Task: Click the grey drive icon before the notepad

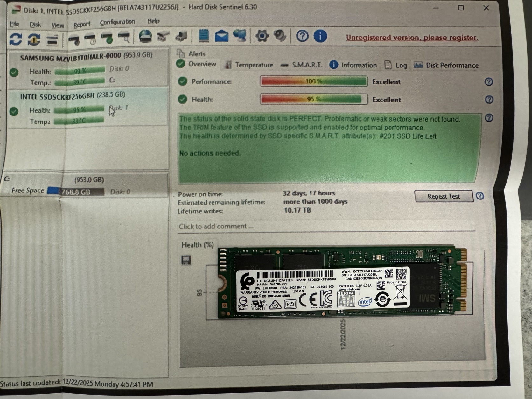Action: pyautogui.click(x=182, y=36)
